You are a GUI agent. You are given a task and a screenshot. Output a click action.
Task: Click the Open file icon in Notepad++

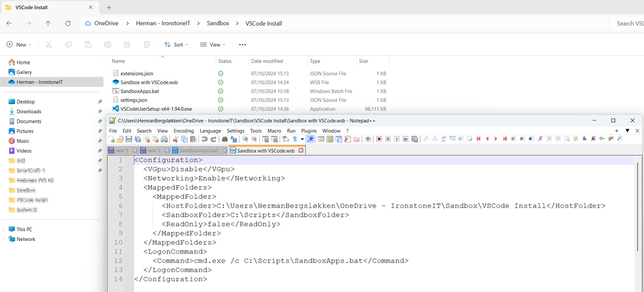[x=120, y=139]
